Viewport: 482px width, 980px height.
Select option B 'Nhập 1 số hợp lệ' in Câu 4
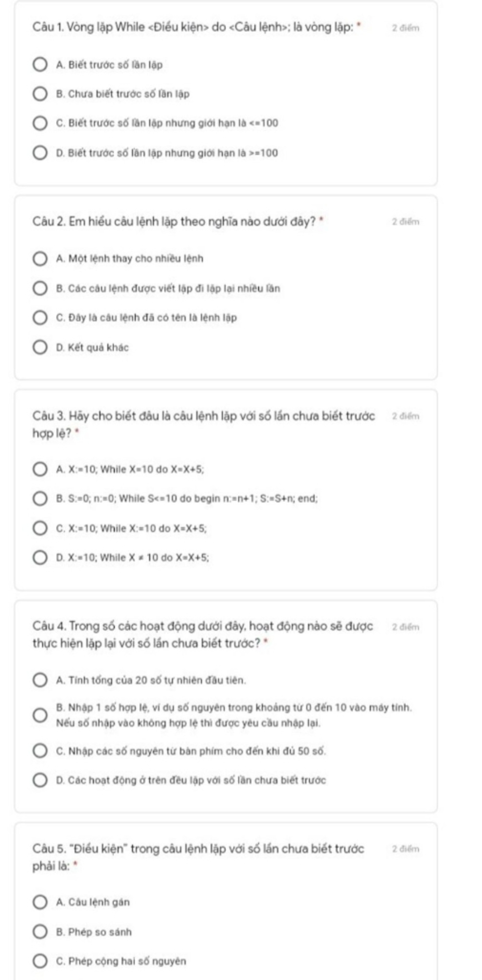(x=40, y=715)
